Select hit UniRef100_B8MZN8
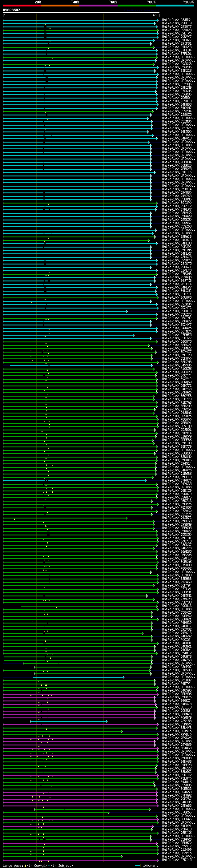Image resolution: width=197 pixels, height=868 pixels. click(x=177, y=362)
